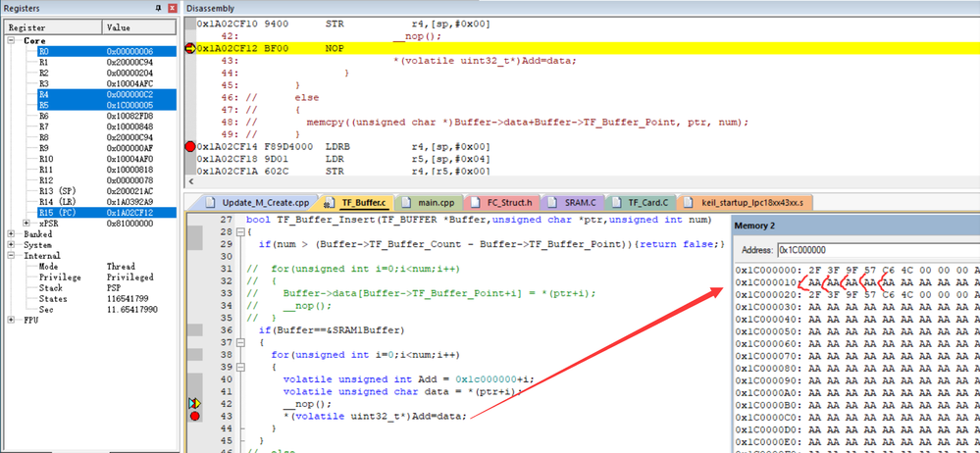
Task: Click the Register column header
Action: (x=53, y=27)
